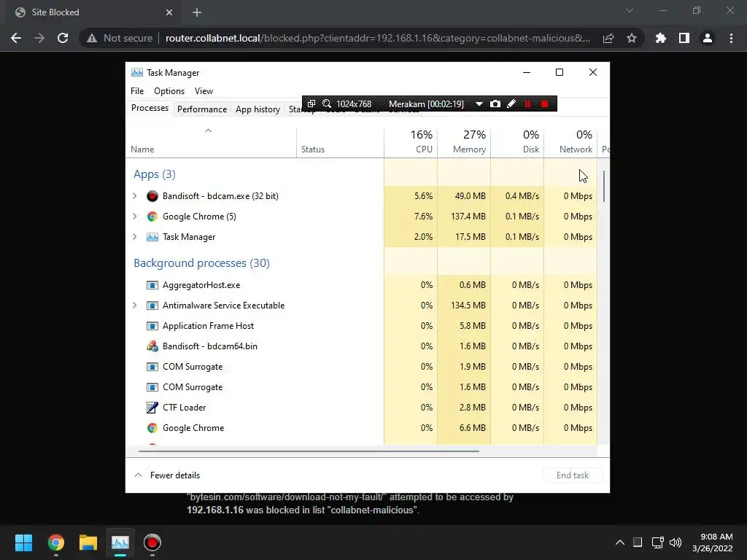
Task: Share this page via Chrome share icon
Action: tap(608, 38)
